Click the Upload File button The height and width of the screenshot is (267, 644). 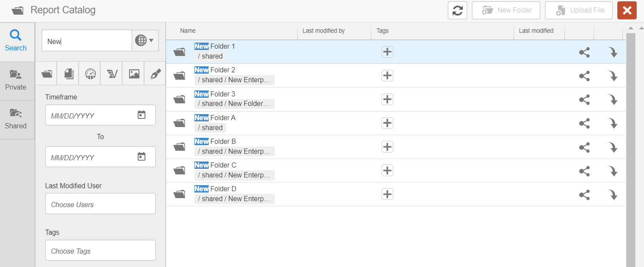pos(579,10)
